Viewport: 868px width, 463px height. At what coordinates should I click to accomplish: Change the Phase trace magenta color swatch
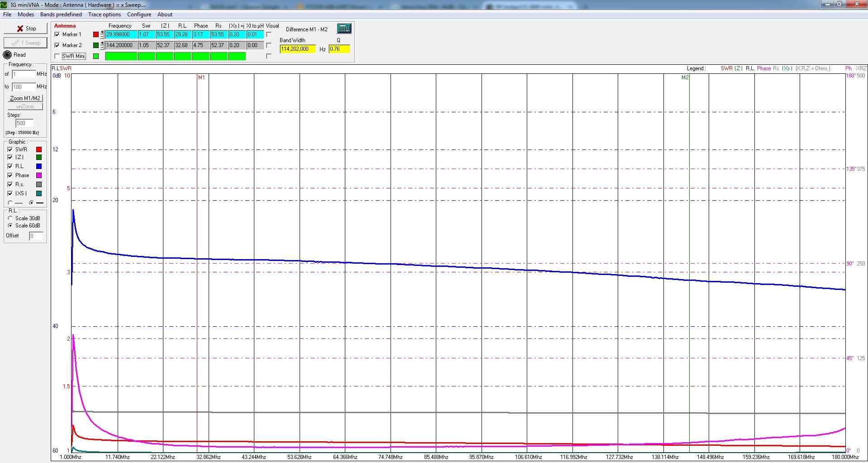39,175
